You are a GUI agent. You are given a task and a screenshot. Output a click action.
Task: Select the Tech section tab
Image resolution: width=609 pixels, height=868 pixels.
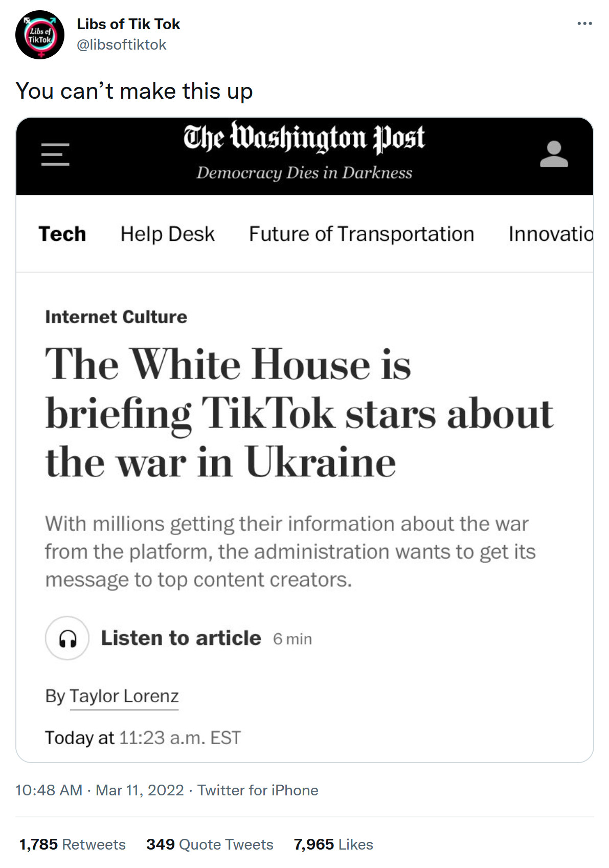pos(62,234)
